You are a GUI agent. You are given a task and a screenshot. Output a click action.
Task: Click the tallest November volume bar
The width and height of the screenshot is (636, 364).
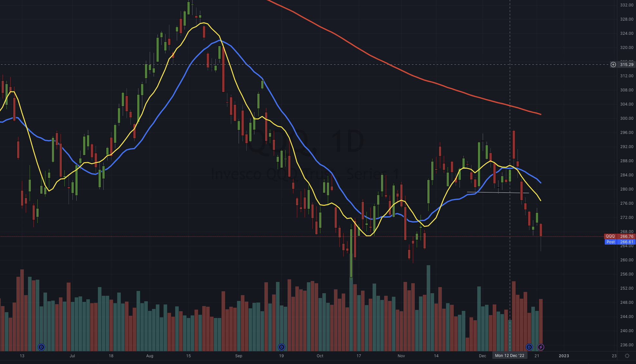coord(428,308)
